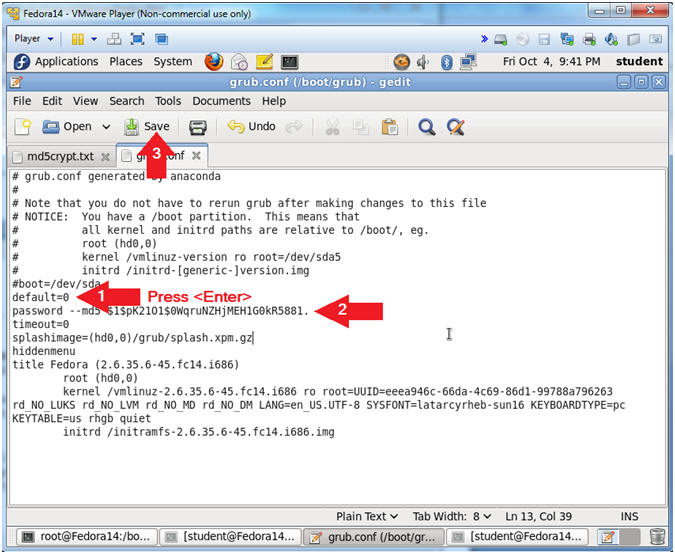Viewport: 675px width, 554px height.
Task: Open the VMware Player menu
Action: [34, 39]
